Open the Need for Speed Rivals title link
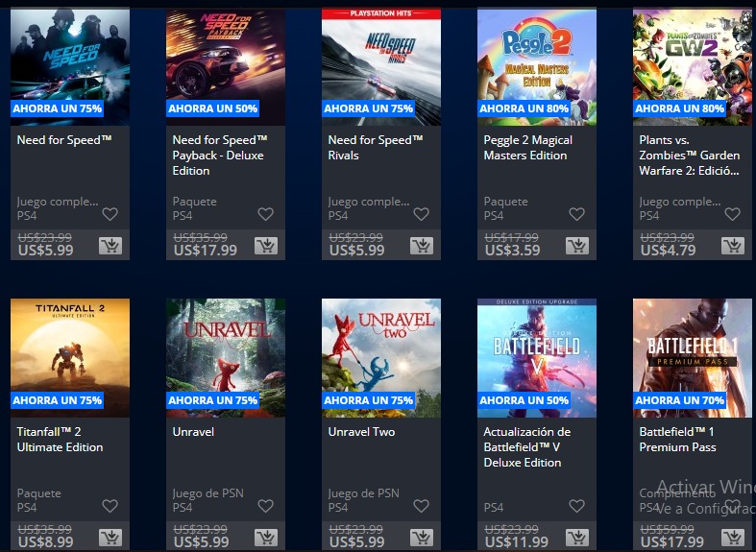Image resolution: width=756 pixels, height=552 pixels. pyautogui.click(x=375, y=148)
